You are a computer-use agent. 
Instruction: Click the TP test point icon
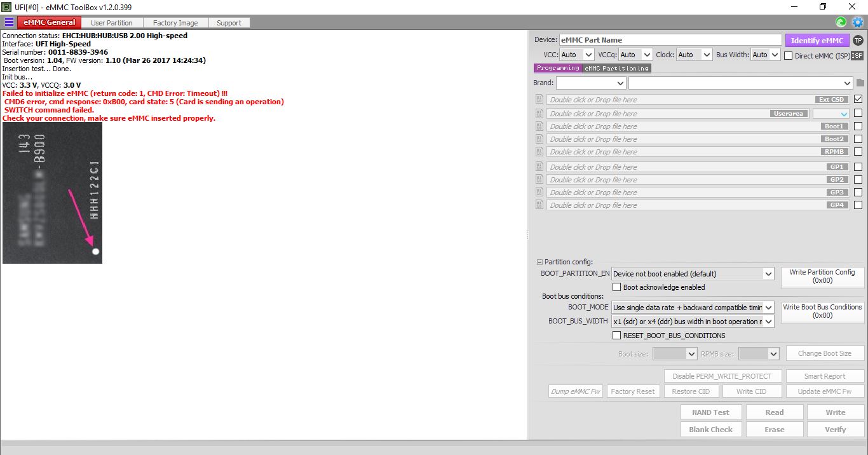[858, 40]
